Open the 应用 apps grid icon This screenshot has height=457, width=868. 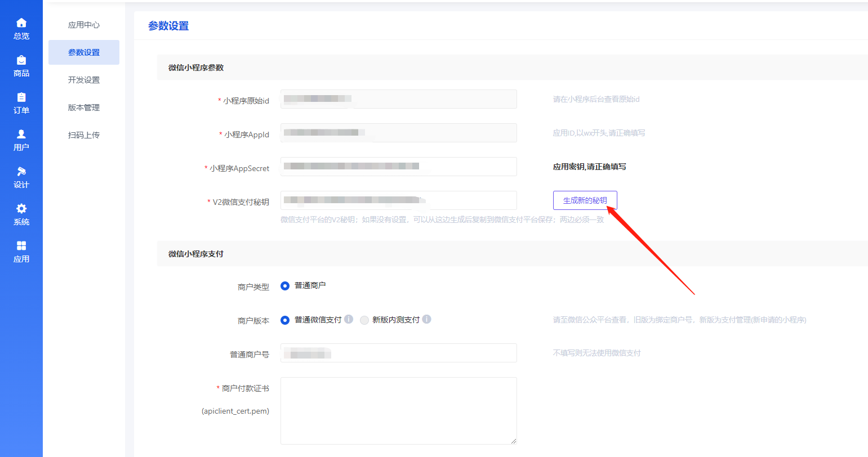click(21, 246)
